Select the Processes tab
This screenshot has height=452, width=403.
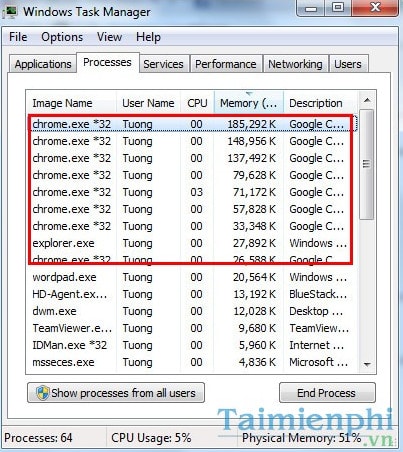point(107,62)
